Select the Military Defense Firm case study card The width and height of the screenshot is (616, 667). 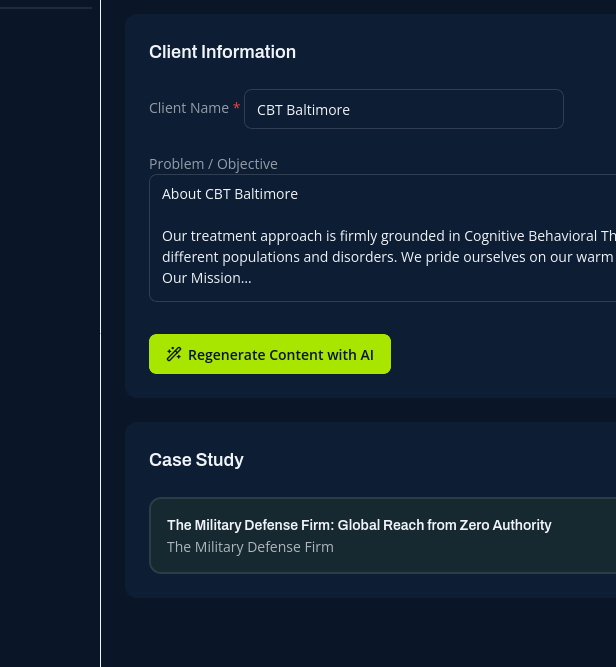pos(382,535)
